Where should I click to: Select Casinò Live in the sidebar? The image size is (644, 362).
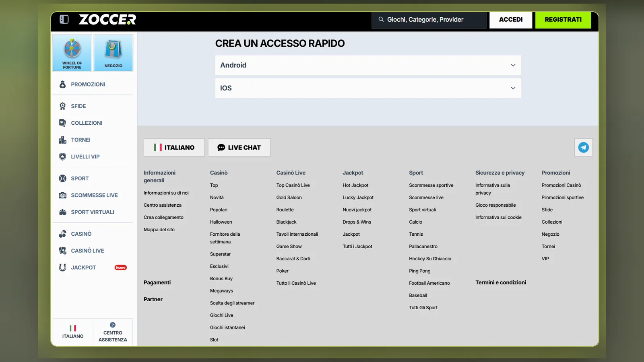click(x=87, y=251)
